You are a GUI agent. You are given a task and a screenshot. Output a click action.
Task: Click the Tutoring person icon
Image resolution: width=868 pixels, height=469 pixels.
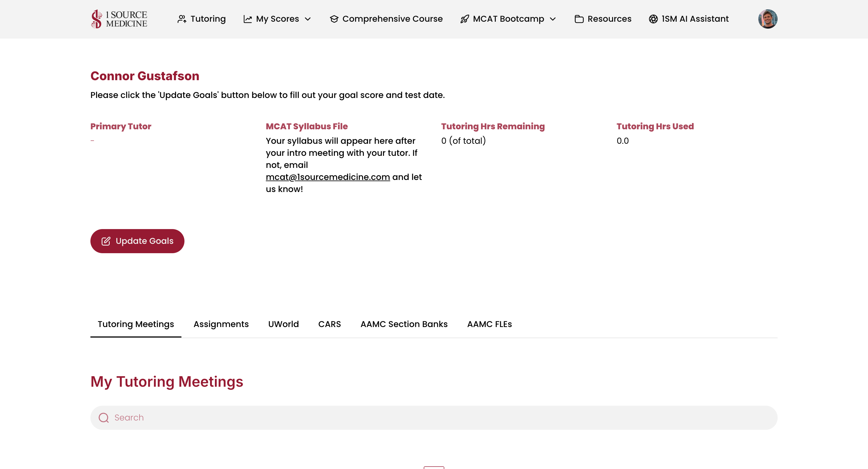click(x=182, y=19)
